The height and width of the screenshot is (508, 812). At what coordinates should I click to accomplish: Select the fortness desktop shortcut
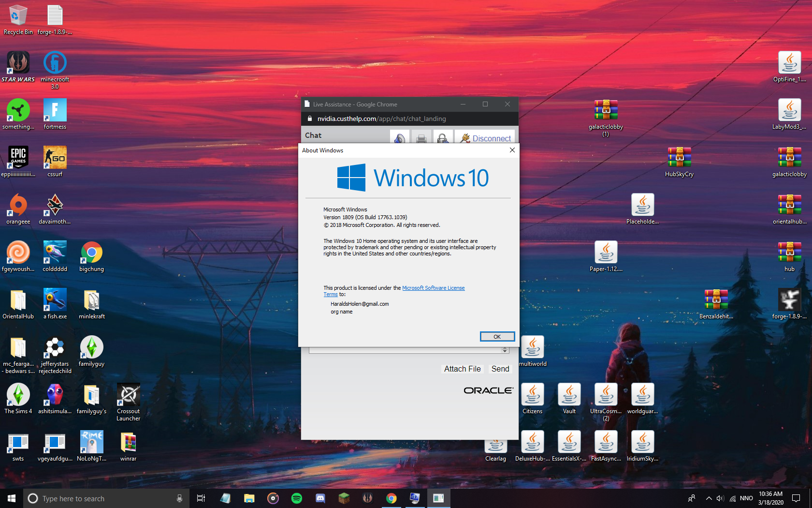click(x=55, y=114)
